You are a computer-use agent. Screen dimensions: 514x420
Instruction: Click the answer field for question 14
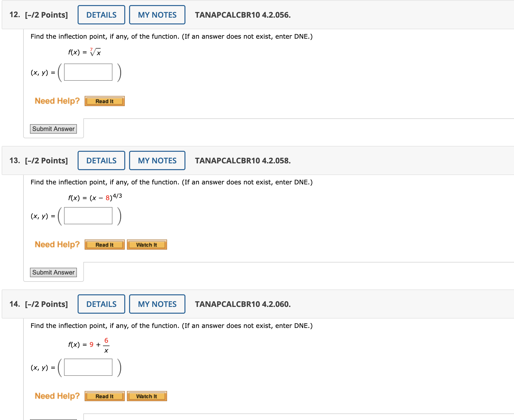coord(88,367)
